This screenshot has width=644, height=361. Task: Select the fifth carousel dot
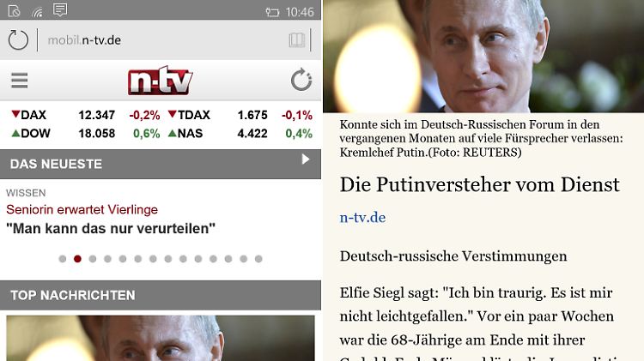(123, 259)
